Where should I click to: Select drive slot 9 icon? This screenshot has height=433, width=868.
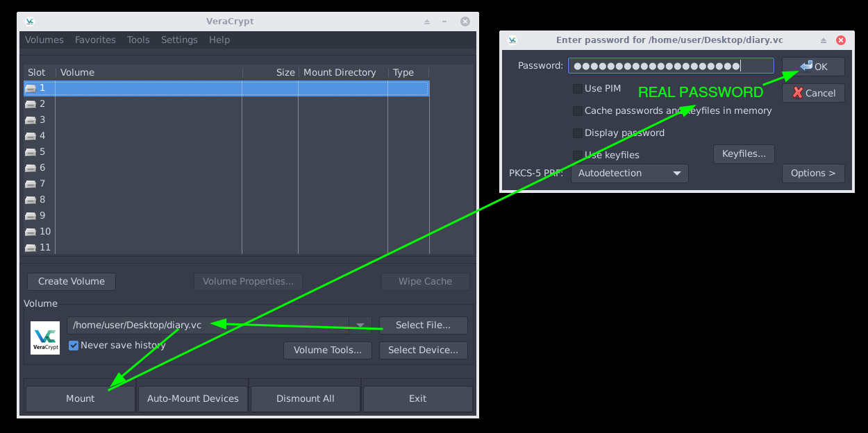(31, 216)
